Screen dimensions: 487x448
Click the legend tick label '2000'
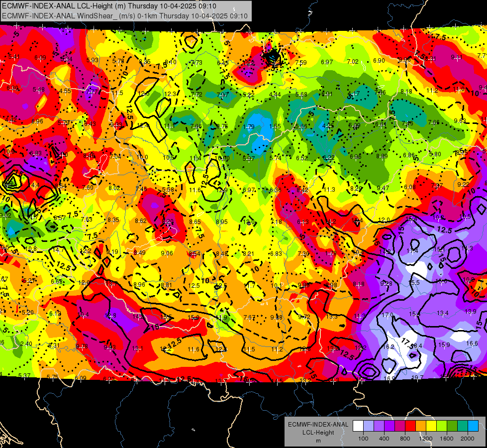[468, 439]
